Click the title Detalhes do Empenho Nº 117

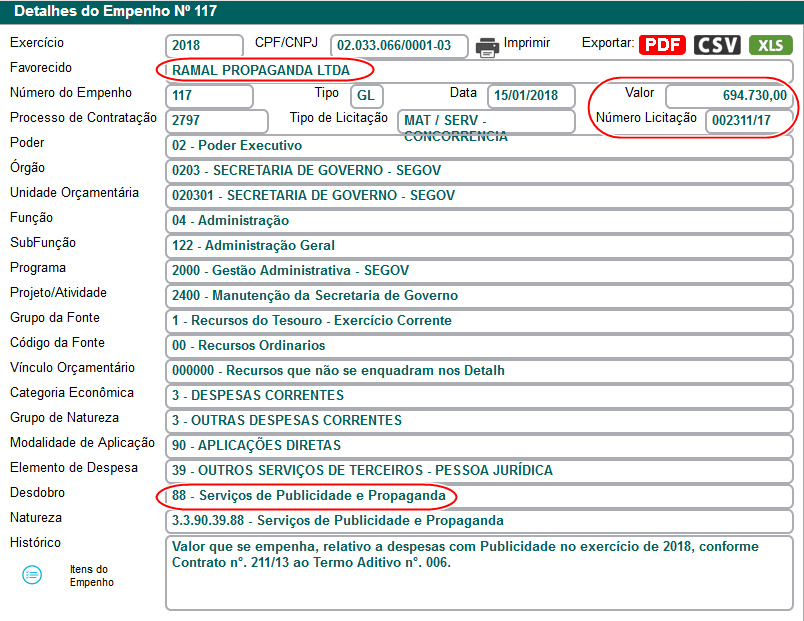point(115,11)
